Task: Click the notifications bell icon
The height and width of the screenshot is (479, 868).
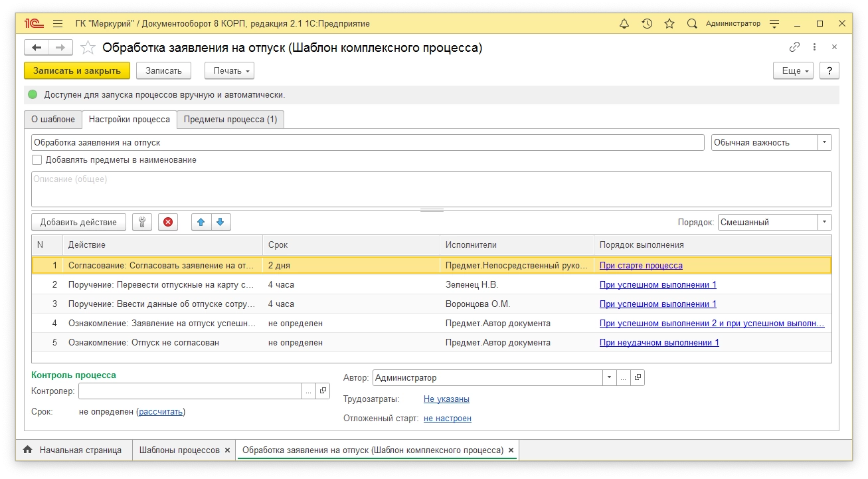Action: (624, 24)
